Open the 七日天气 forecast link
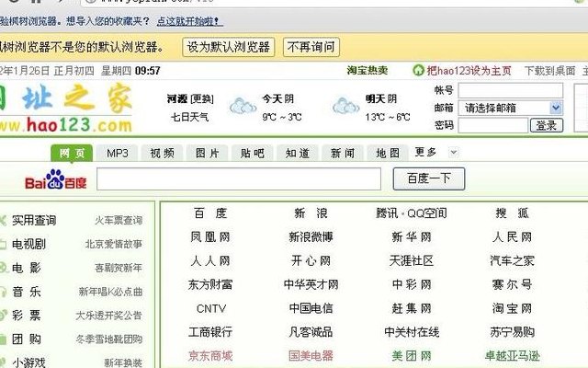This screenshot has width=588, height=368. 190,117
